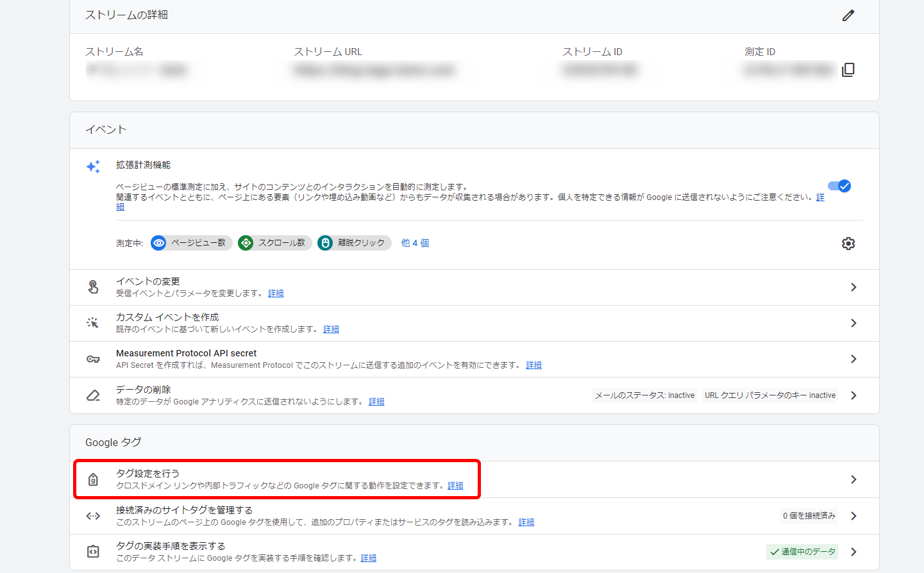Expand タグの実装手順を表示する chevron
This screenshot has width=924, height=573.
click(853, 552)
